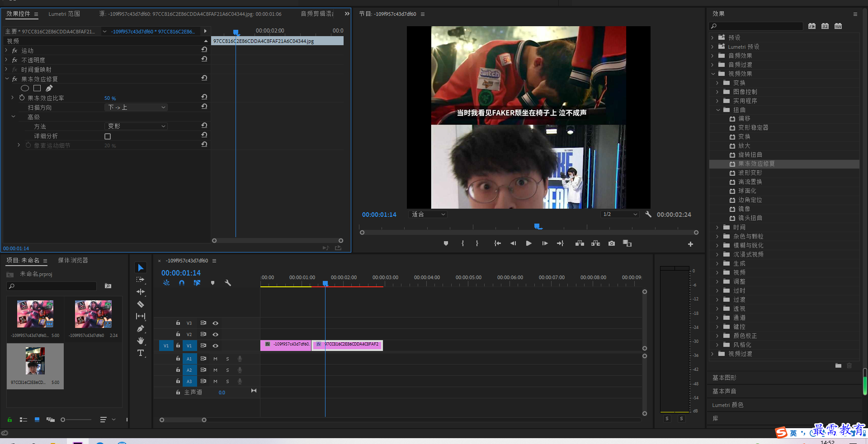Screen dimensions: 868x444
Task: Select the 变形稳定器 effect
Action: coord(753,128)
